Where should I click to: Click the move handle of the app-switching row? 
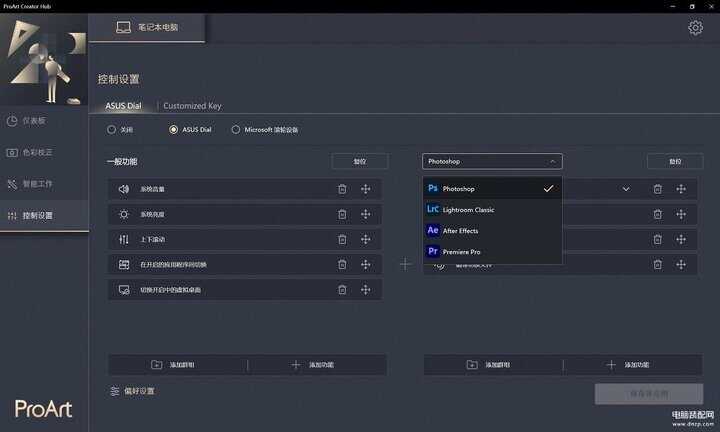click(366, 264)
